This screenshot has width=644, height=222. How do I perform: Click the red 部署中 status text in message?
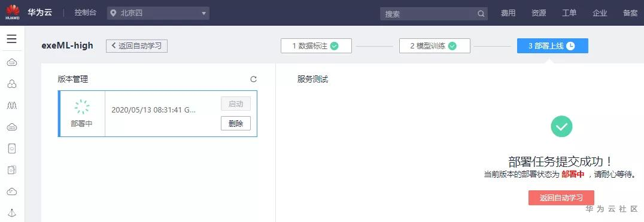coord(573,174)
